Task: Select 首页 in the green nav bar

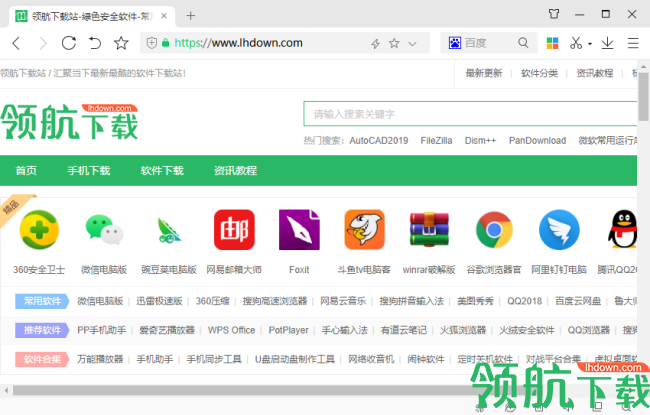Action: [x=26, y=170]
